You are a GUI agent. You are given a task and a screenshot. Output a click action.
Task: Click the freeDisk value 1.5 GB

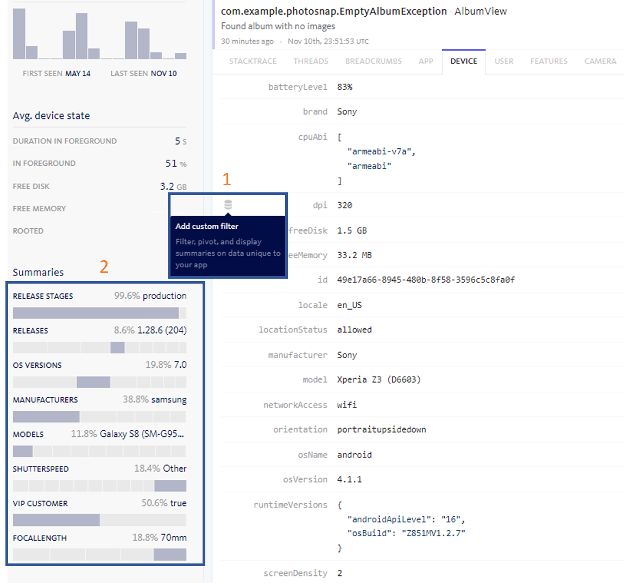click(x=352, y=231)
